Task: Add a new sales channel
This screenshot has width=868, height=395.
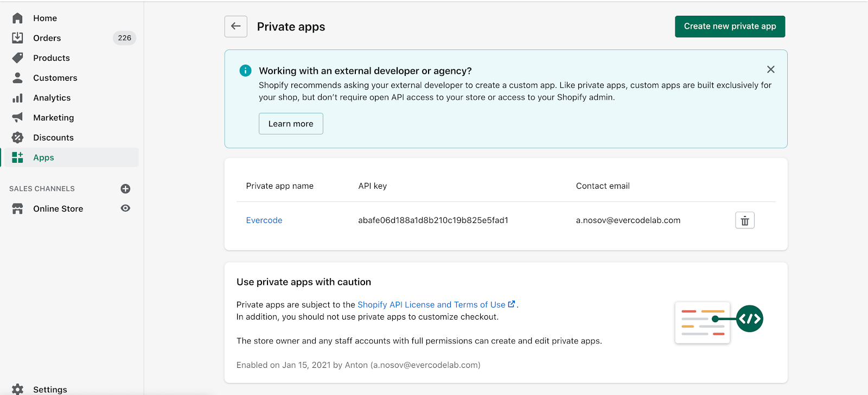Action: (125, 189)
